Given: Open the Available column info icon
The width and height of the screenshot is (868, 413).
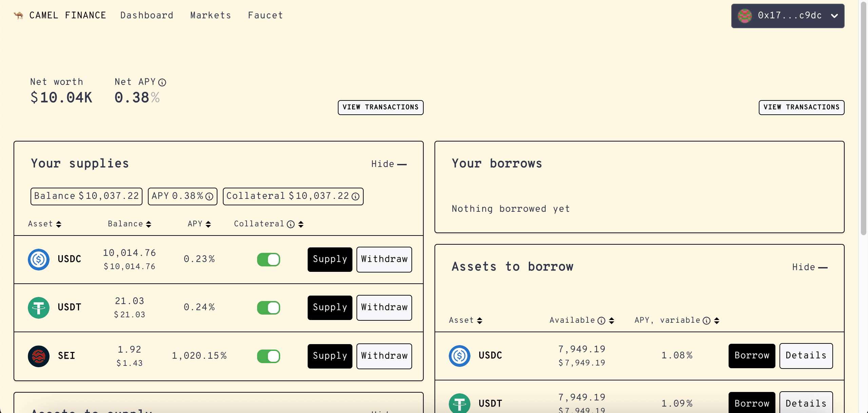Looking at the screenshot, I should (601, 321).
